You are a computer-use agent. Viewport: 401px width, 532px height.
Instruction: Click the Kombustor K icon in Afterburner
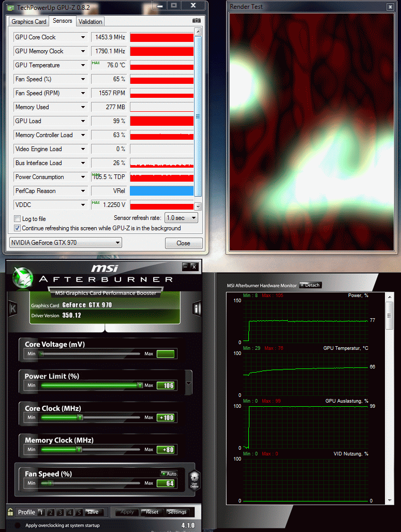[x=13, y=308]
